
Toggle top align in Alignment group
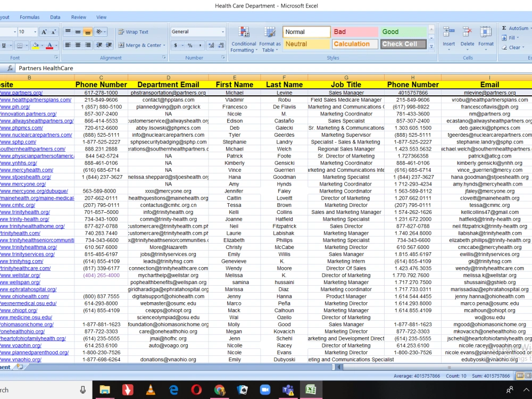pos(68,32)
